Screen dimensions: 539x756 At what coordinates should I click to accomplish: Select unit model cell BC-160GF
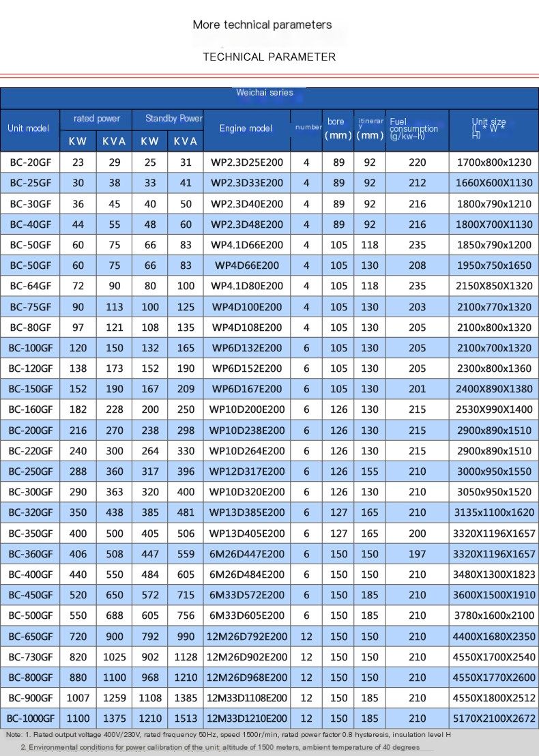coord(31,409)
